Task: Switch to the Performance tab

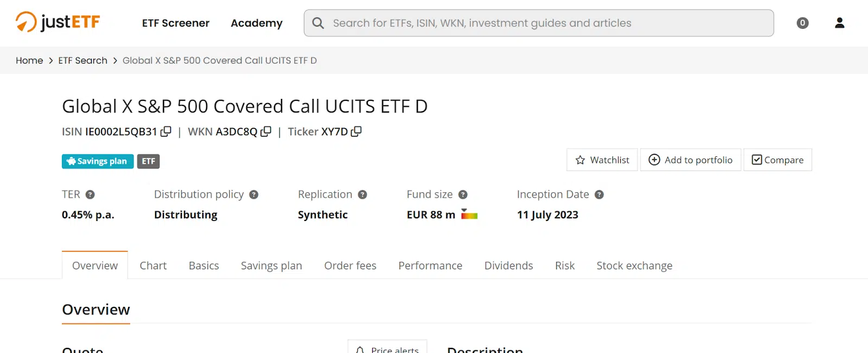Action: 430,266
